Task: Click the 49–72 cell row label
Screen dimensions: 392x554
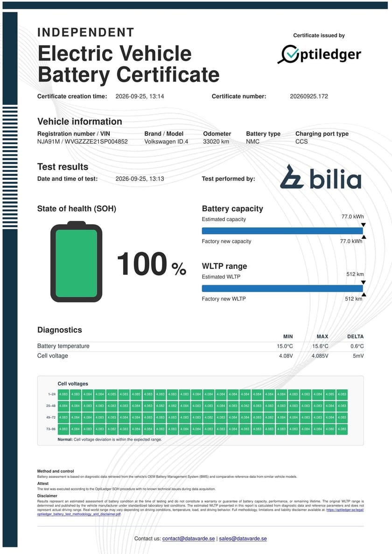Action: (51, 417)
